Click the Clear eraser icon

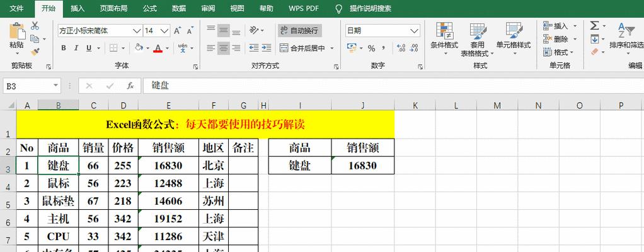click(594, 52)
